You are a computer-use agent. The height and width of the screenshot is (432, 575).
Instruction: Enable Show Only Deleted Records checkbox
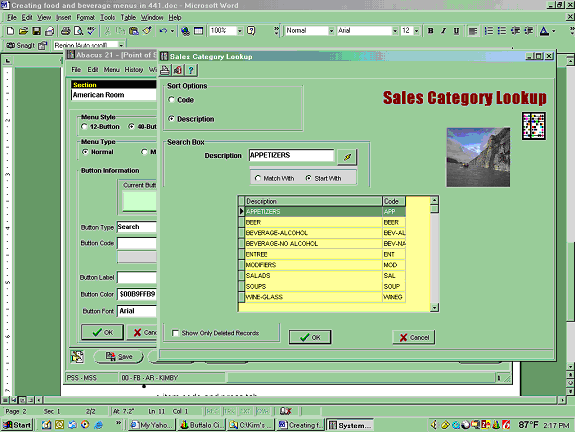(x=175, y=333)
